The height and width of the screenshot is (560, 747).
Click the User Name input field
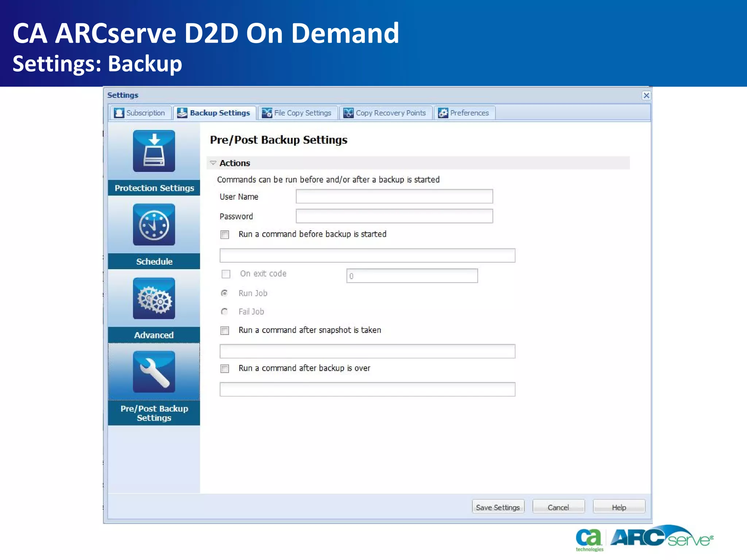point(394,196)
